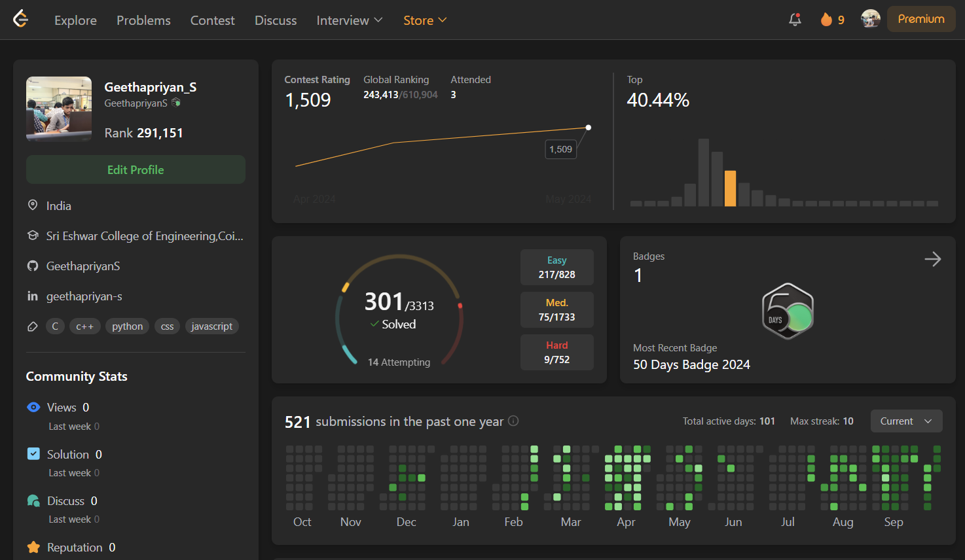Click the Edit Profile button
The image size is (965, 560).
(x=136, y=169)
